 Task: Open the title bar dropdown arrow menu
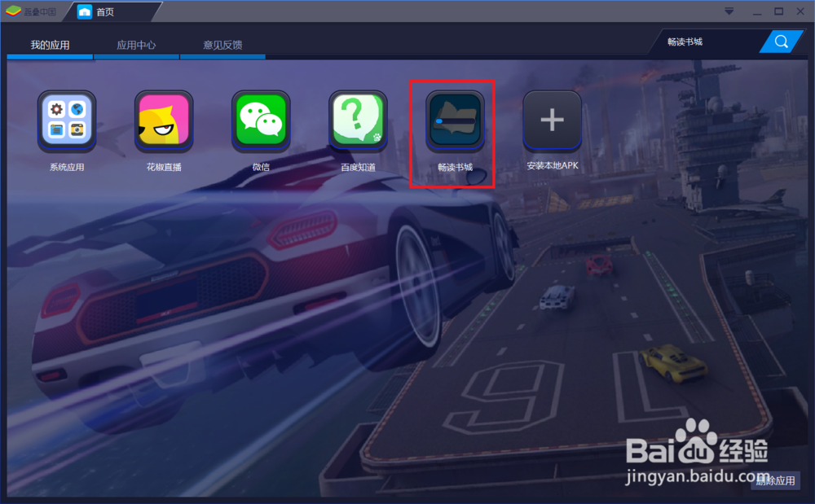click(729, 11)
